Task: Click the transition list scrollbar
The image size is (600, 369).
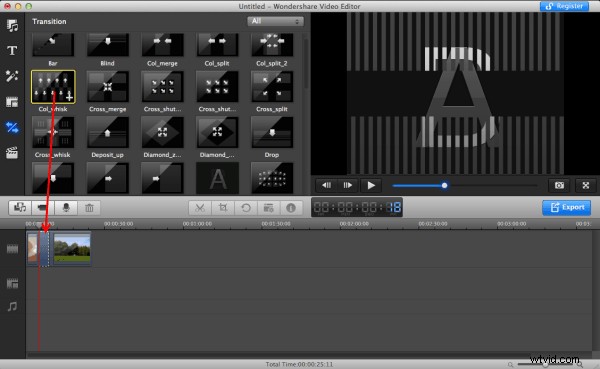Action: click(306, 64)
